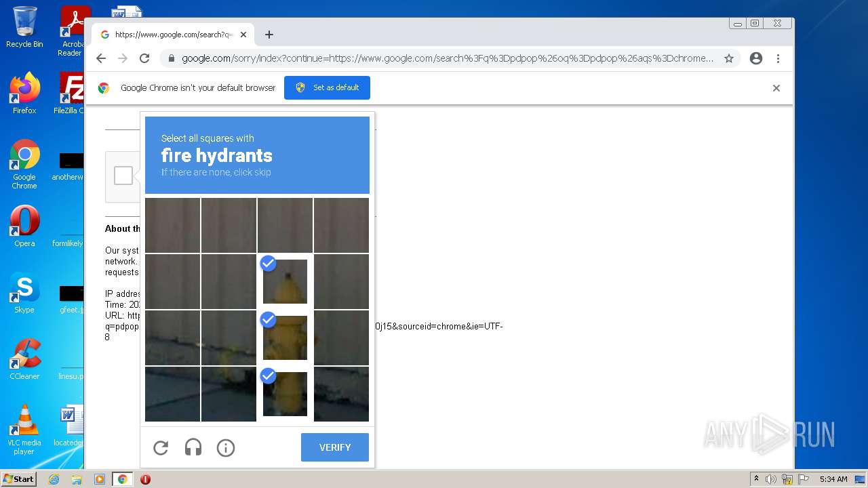Select the top-right captcha tile
This screenshot has height=488, width=868.
[x=341, y=225]
